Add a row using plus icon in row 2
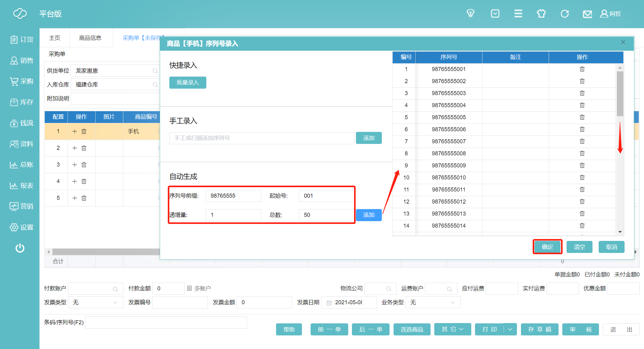This screenshot has height=349, width=644. tap(75, 148)
